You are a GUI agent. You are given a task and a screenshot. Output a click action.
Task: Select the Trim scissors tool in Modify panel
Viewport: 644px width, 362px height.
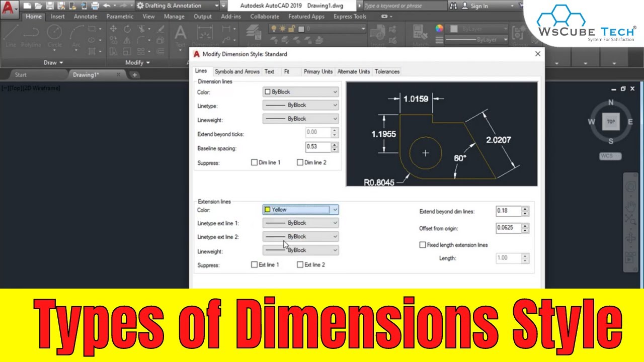(x=141, y=29)
